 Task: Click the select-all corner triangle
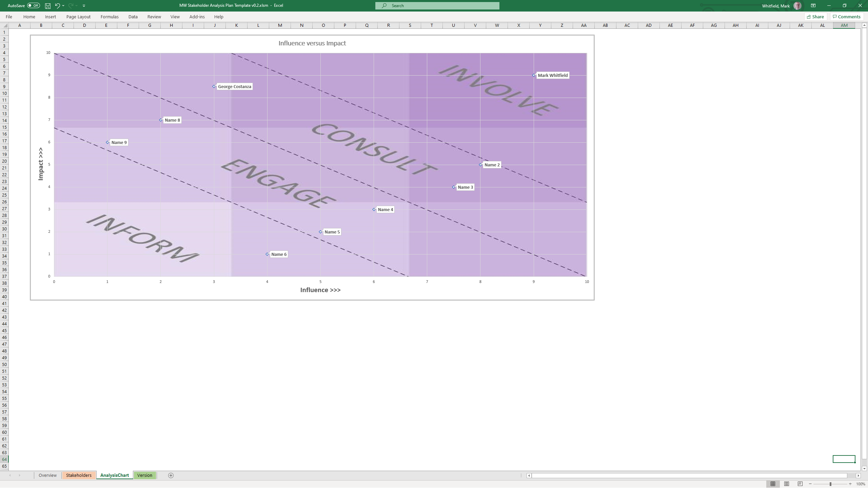[x=5, y=25]
